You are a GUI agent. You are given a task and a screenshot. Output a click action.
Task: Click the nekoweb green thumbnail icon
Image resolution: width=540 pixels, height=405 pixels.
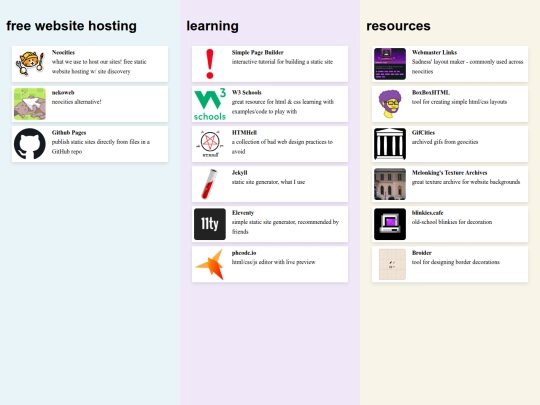pyautogui.click(x=30, y=104)
